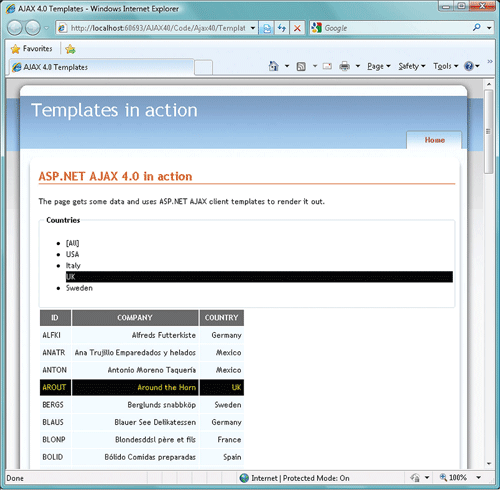Click the BERGS table cell
Image resolution: width=500 pixels, height=490 pixels.
[55, 405]
